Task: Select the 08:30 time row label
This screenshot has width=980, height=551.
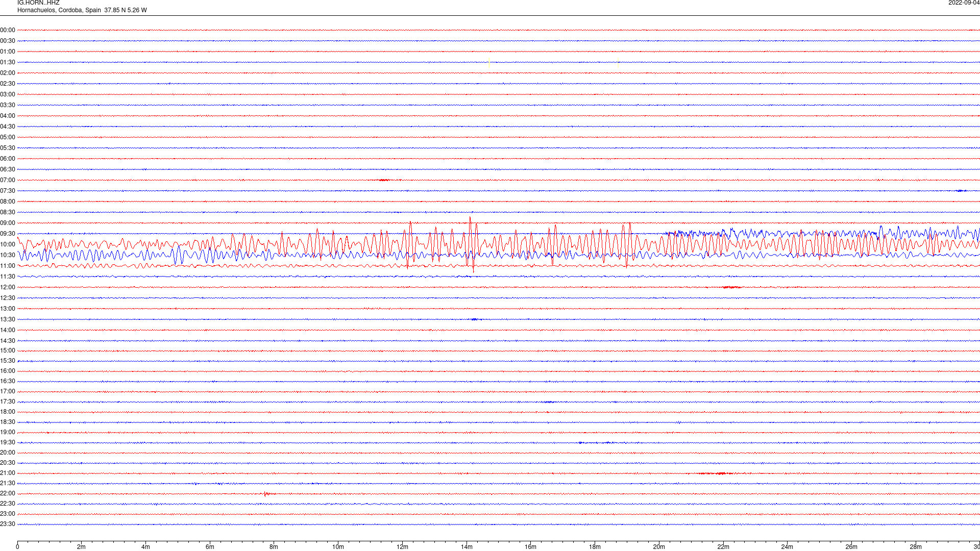Action: click(8, 212)
